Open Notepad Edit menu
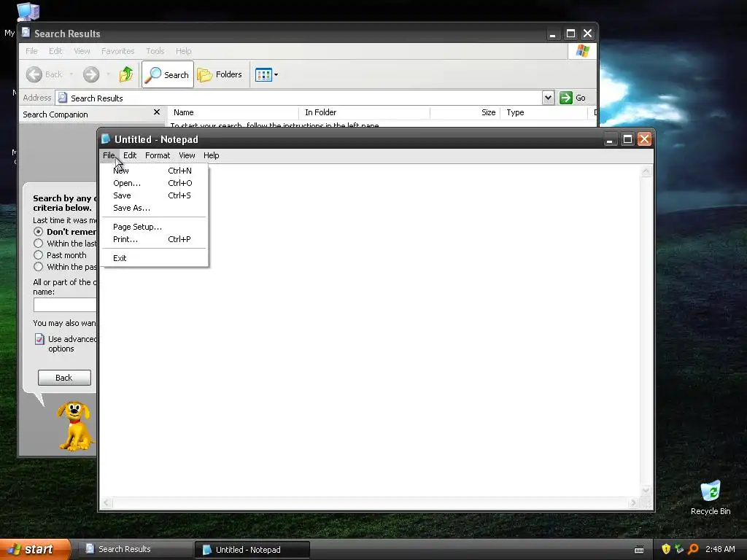747x560 pixels. click(x=130, y=155)
